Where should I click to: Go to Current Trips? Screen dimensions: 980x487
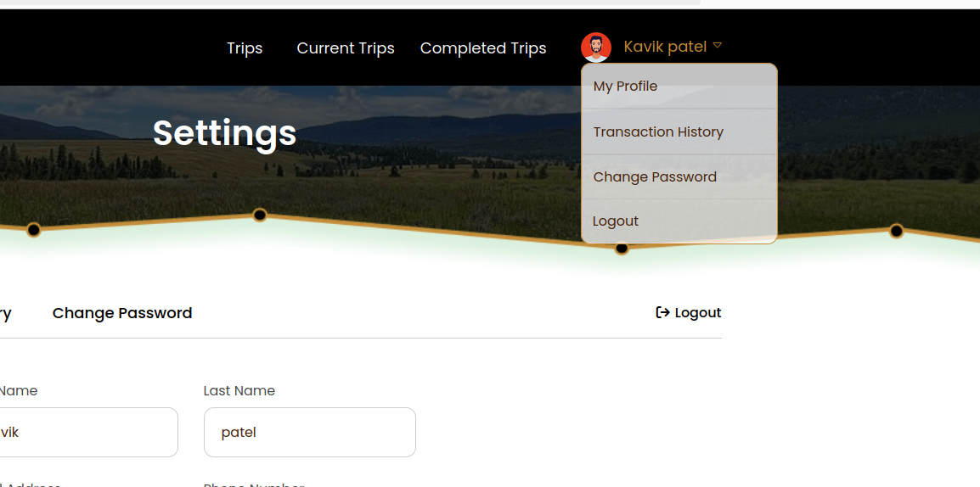pos(346,48)
